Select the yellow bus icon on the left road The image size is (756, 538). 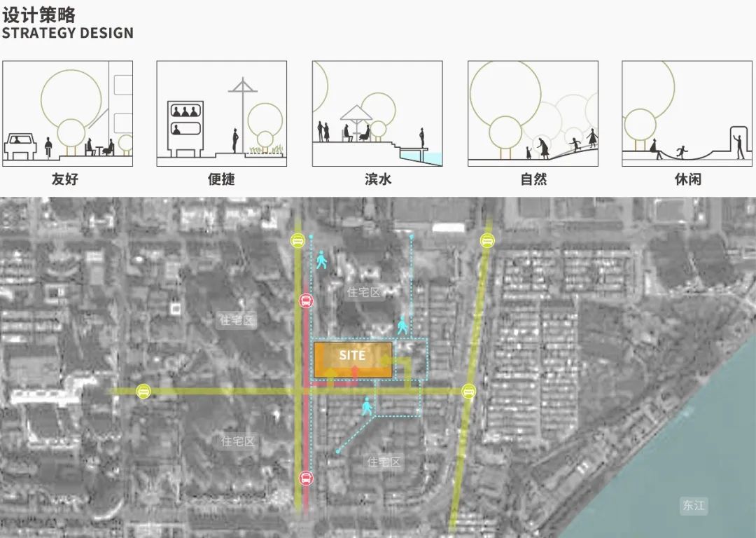[x=144, y=389]
